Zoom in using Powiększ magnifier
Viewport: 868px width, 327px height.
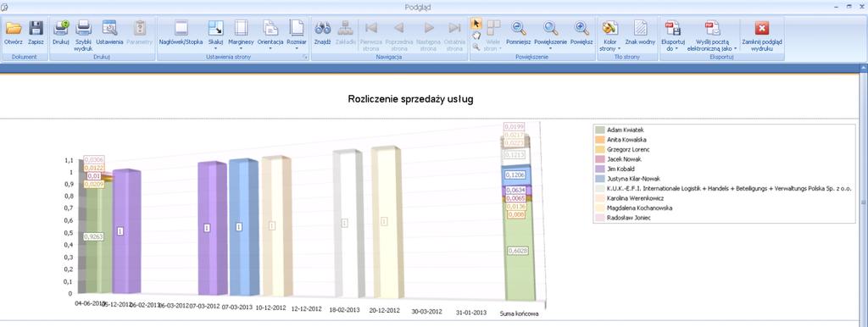[581, 33]
